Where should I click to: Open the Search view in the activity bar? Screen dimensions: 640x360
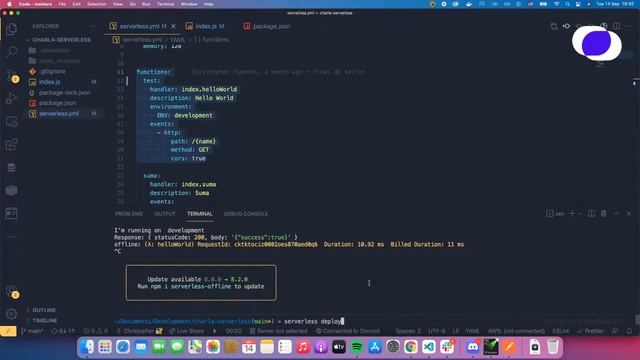(11, 52)
